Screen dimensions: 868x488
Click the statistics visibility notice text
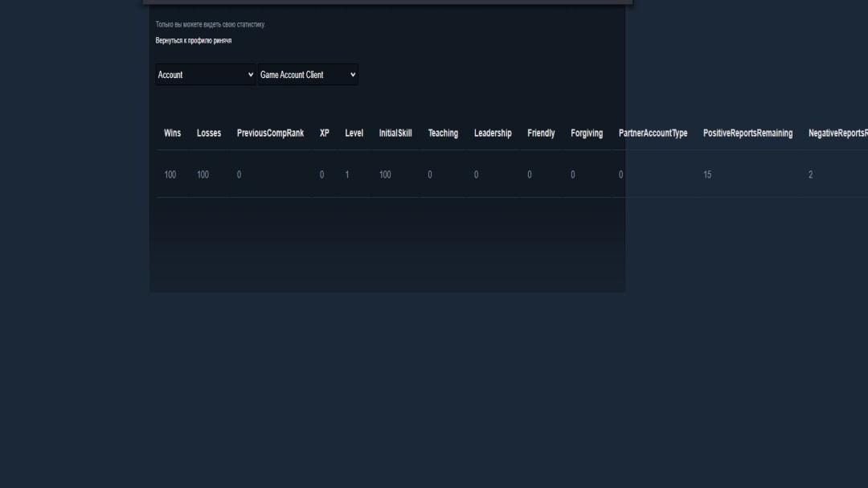(x=211, y=24)
